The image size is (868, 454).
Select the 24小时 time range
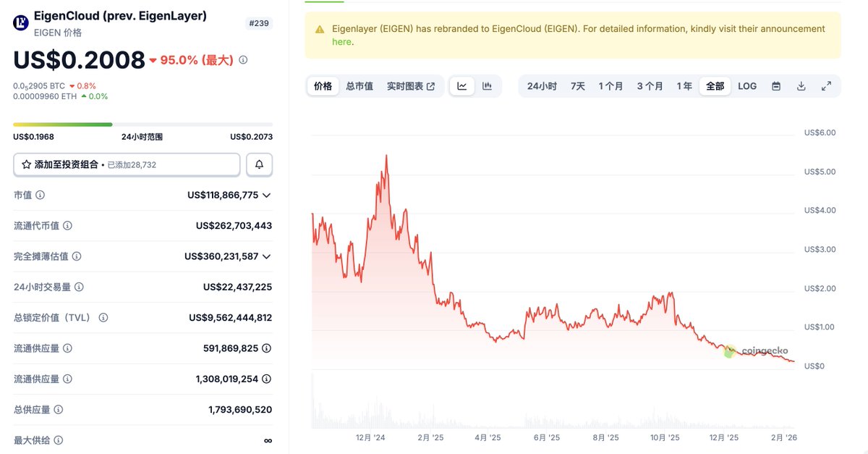point(542,86)
